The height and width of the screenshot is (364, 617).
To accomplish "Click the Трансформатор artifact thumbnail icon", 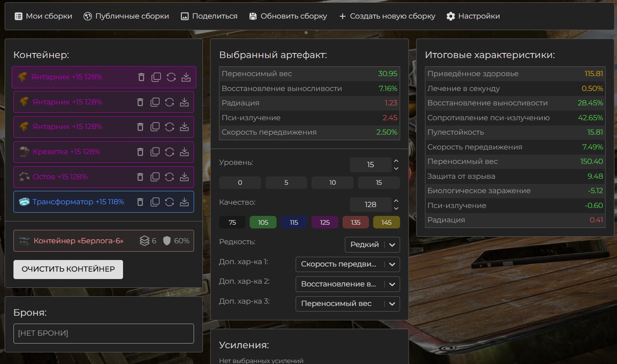I will pos(24,201).
